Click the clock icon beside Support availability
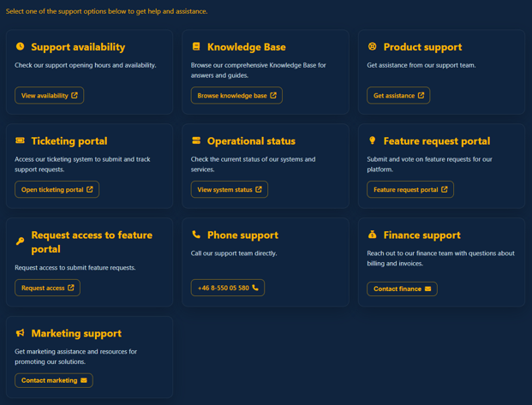Viewport: 532px width, 405px height. click(21, 46)
